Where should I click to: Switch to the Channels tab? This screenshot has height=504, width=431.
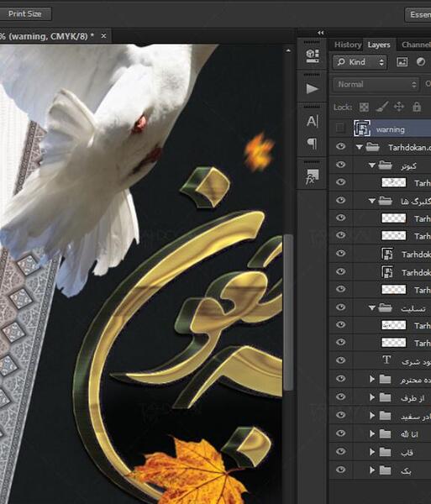416,45
